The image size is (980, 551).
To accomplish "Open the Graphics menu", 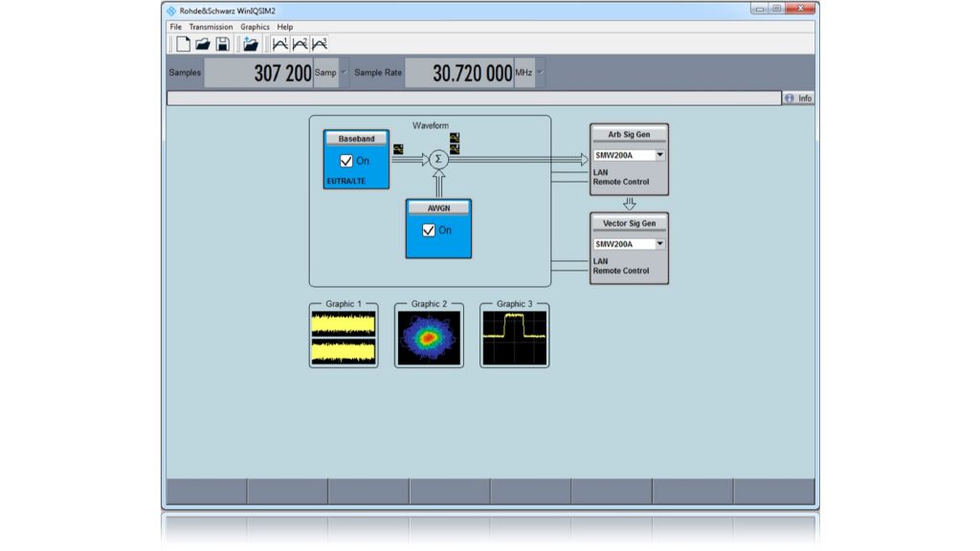I will point(255,27).
